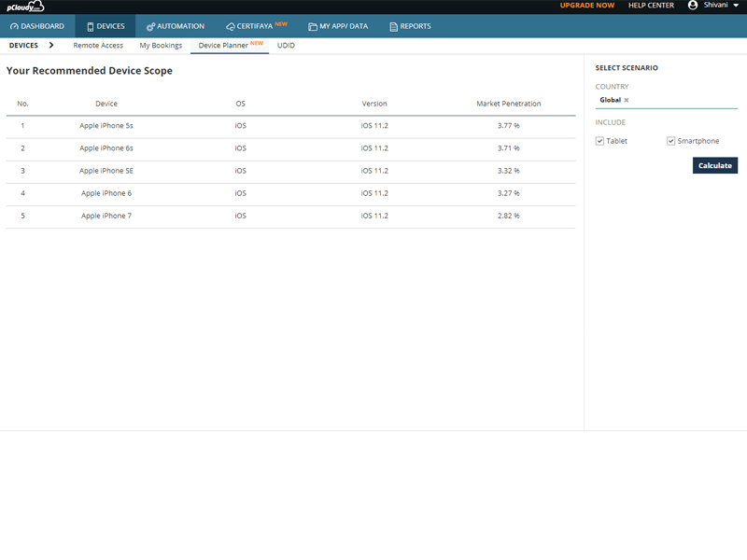The image size is (747, 560).
Task: Click the OS column header
Action: coord(240,104)
